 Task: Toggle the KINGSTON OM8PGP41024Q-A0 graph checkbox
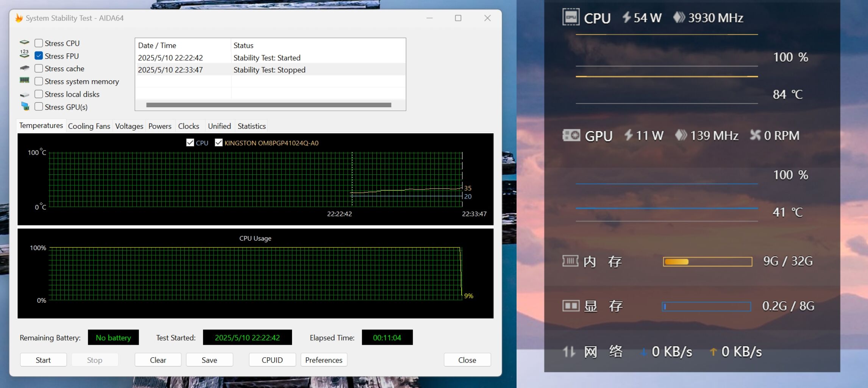tap(219, 142)
